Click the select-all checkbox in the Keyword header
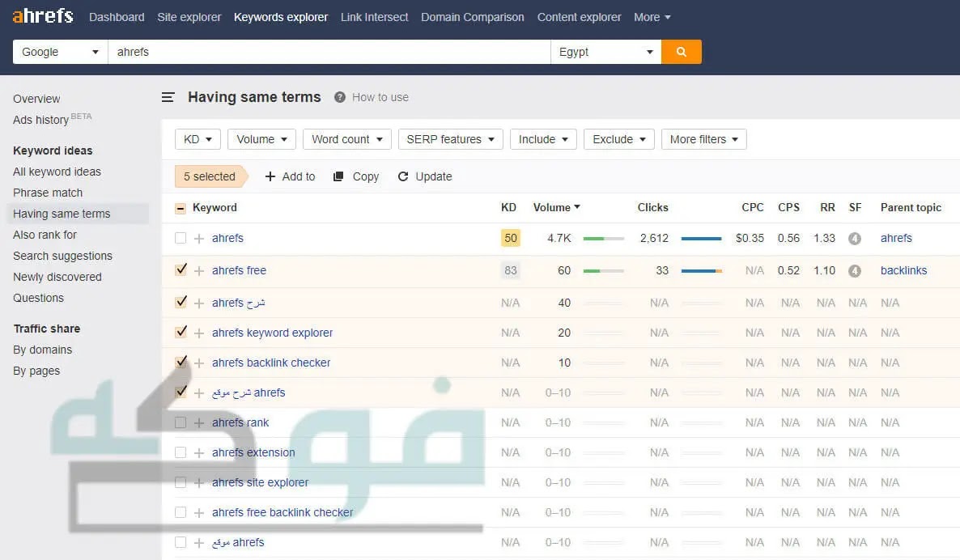Screen dimensions: 960x560 click(x=178, y=207)
